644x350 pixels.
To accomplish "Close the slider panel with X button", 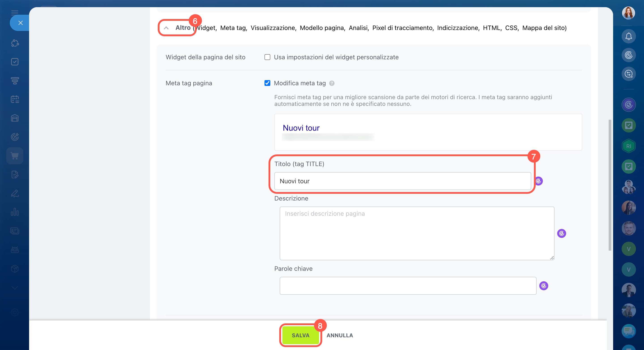I will (21, 23).
